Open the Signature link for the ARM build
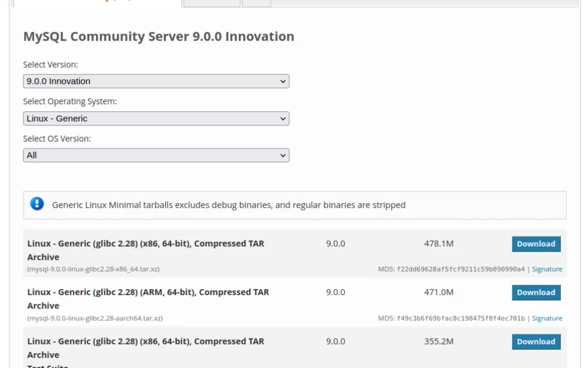The height and width of the screenshot is (368, 588). pos(547,318)
